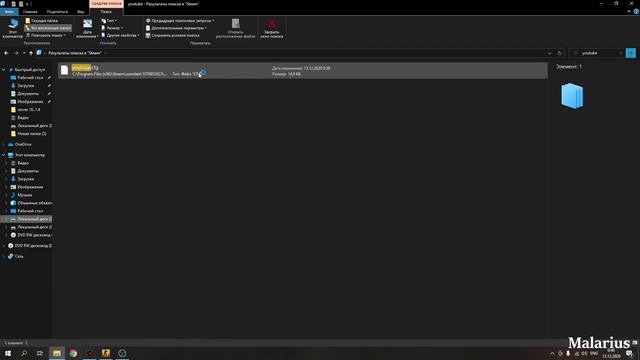Click the address bar with search results path
This screenshot has height=360, width=640.
(x=294, y=53)
